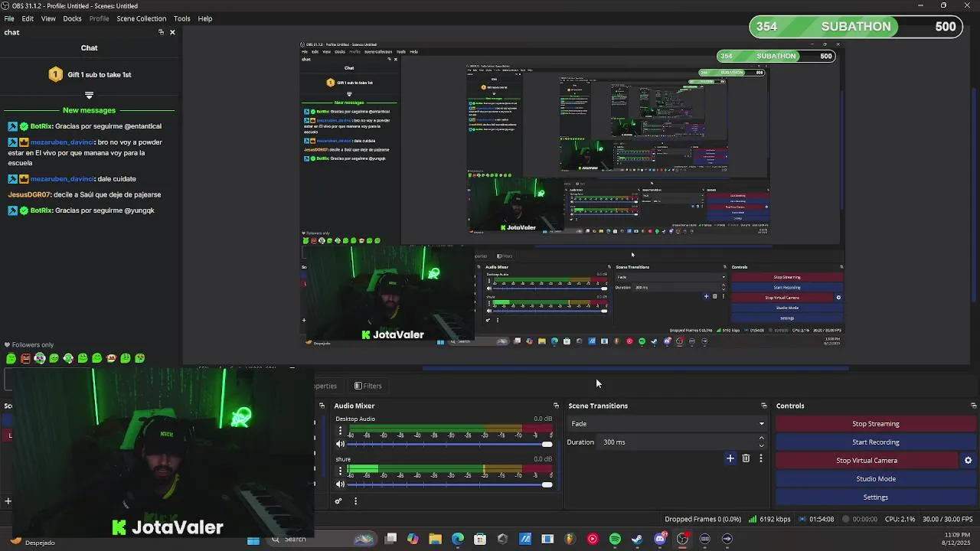The height and width of the screenshot is (551, 980).
Task: Open Spotify from the taskbar
Action: coord(615,540)
